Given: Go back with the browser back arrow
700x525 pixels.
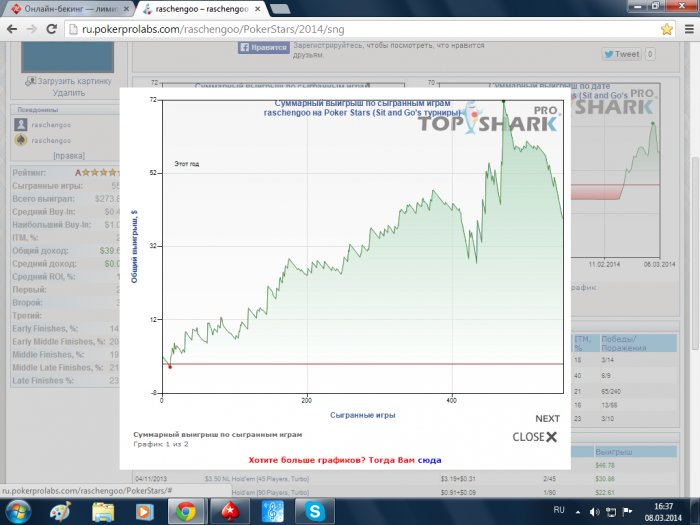Looking at the screenshot, I should coord(12,29).
